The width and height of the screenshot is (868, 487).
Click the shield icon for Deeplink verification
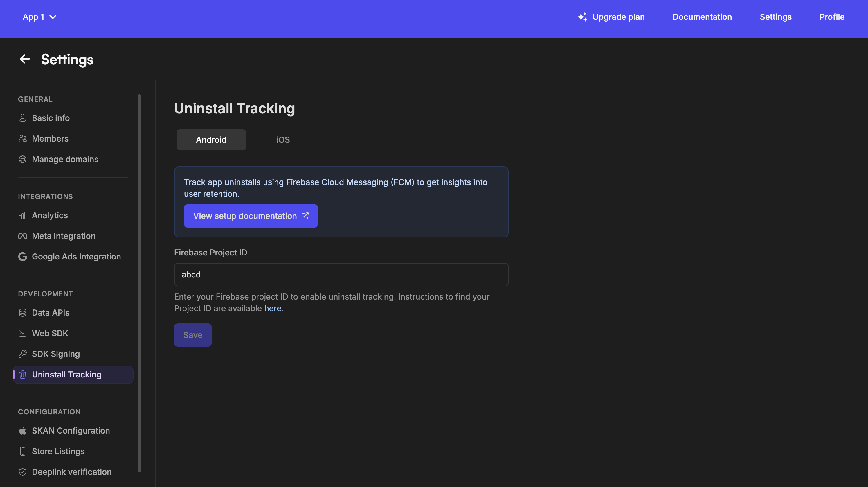tap(22, 472)
